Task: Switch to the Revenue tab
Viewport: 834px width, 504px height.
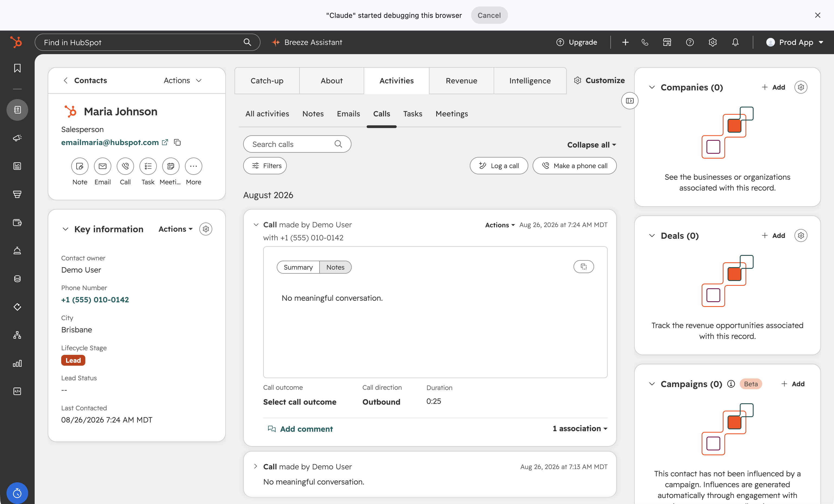Action: (461, 80)
